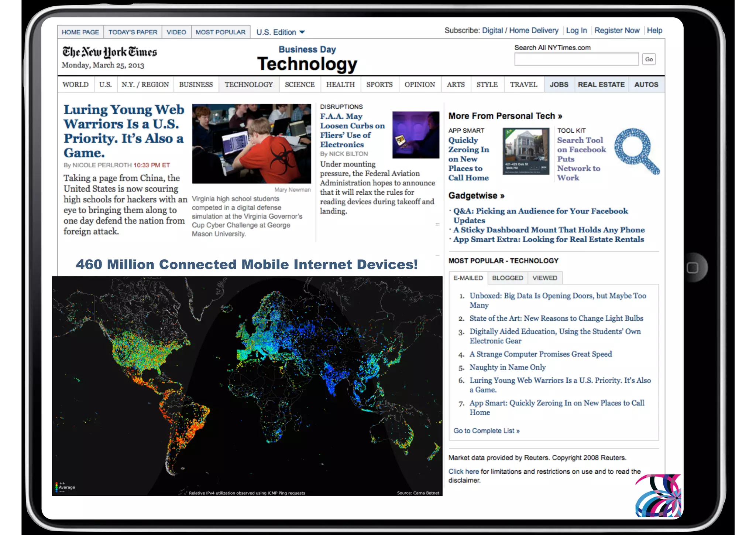Go to the STYLE section
756x535 pixels.
click(x=487, y=85)
